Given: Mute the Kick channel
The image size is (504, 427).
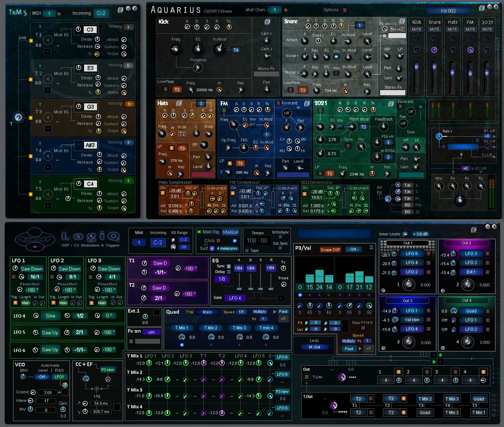Looking at the screenshot, I should [x=416, y=29].
